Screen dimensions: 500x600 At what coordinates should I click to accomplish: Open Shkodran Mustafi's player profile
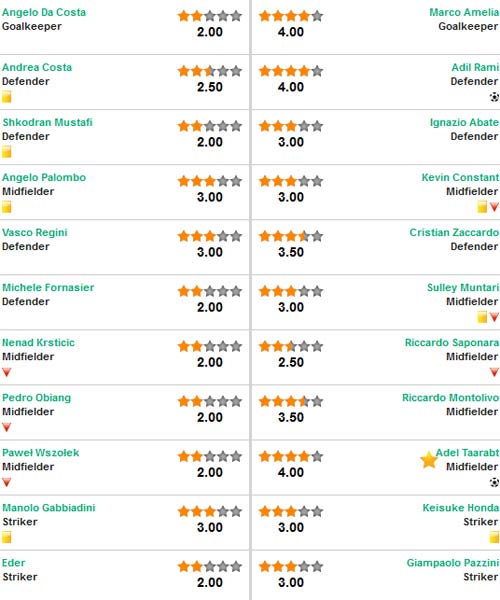click(x=47, y=122)
